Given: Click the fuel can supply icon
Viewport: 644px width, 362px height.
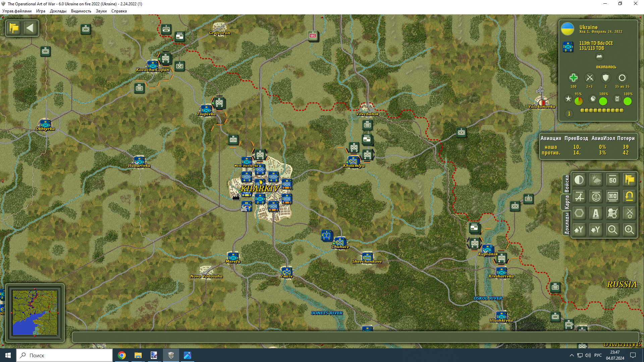Looking at the screenshot, I should pyautogui.click(x=617, y=99).
